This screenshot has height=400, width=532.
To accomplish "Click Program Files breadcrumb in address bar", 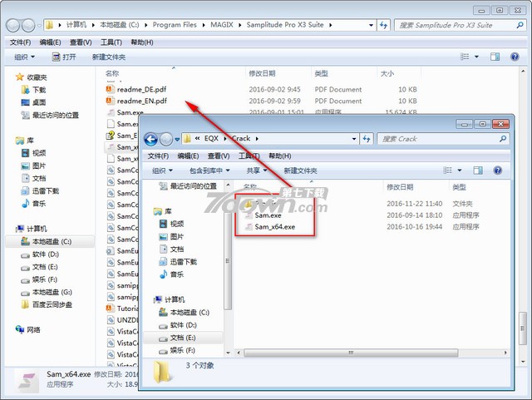I will click(x=175, y=25).
